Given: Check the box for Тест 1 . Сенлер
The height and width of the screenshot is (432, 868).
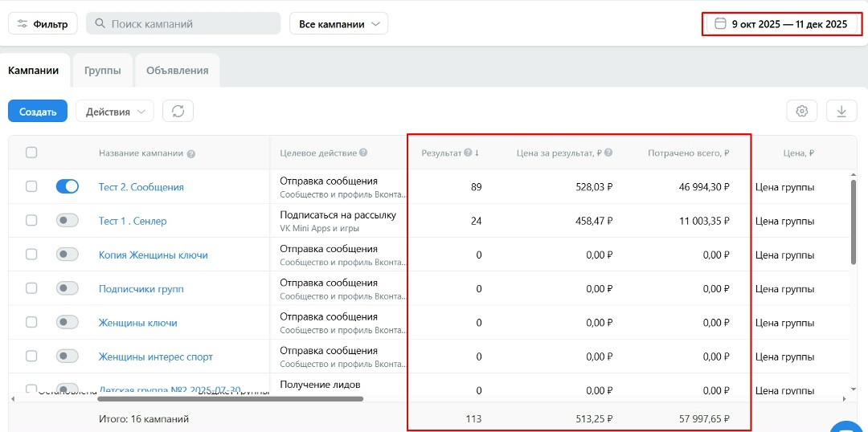Looking at the screenshot, I should coord(31,221).
